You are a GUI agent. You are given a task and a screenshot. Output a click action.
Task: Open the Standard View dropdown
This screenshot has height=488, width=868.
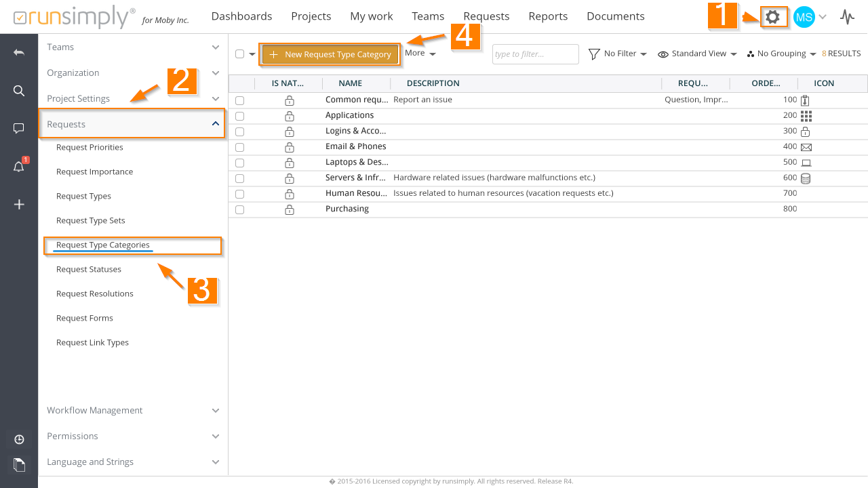[698, 54]
